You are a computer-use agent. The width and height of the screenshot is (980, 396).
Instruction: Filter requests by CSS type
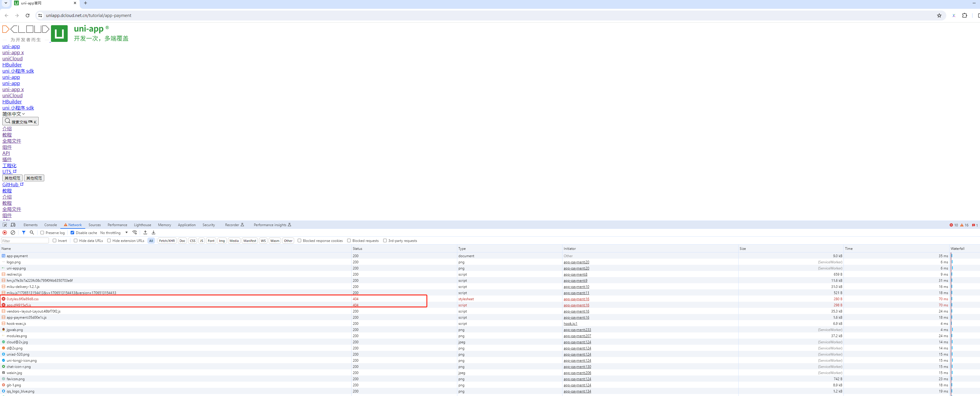coord(193,241)
